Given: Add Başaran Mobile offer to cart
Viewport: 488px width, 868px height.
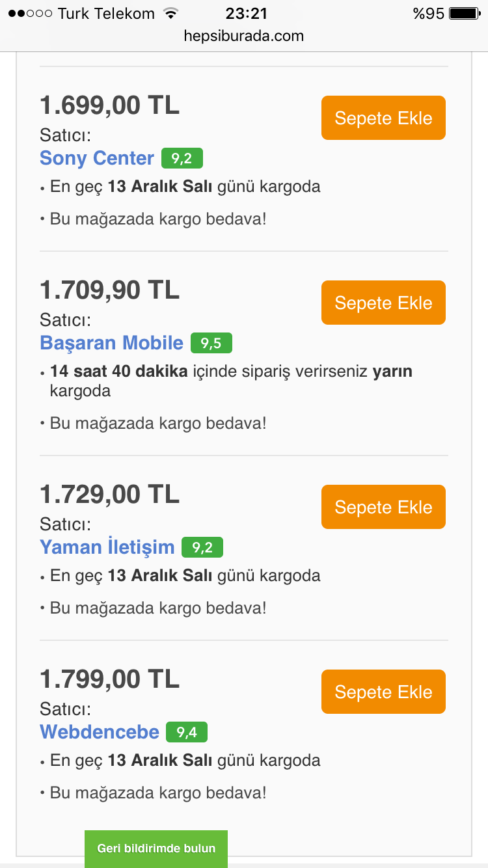Looking at the screenshot, I should (383, 303).
